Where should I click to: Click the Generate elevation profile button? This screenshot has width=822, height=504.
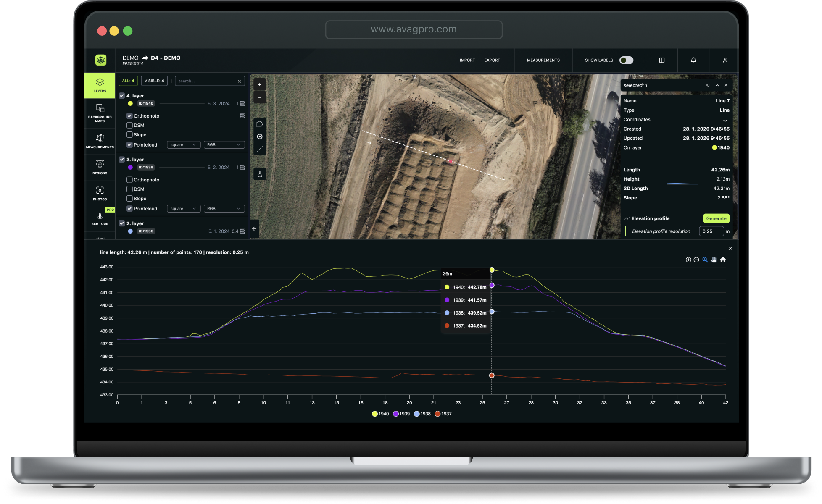pyautogui.click(x=716, y=218)
